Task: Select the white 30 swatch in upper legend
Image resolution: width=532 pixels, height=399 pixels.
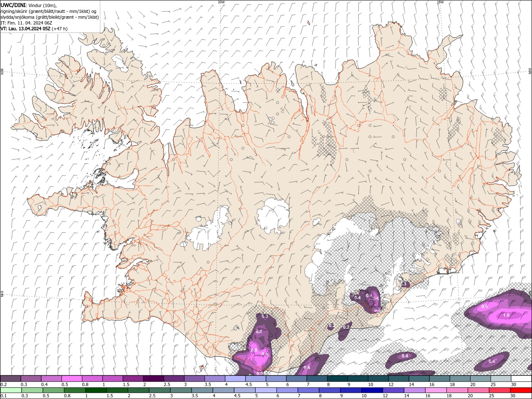Action: pos(522,379)
